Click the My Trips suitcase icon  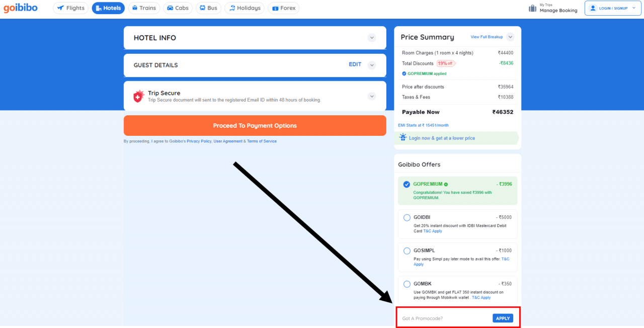tap(533, 8)
